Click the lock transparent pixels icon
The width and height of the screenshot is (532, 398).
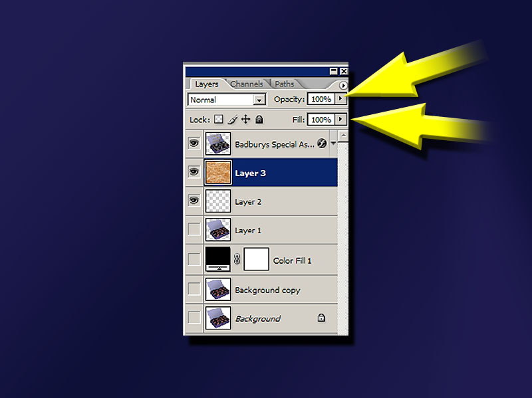pos(219,120)
